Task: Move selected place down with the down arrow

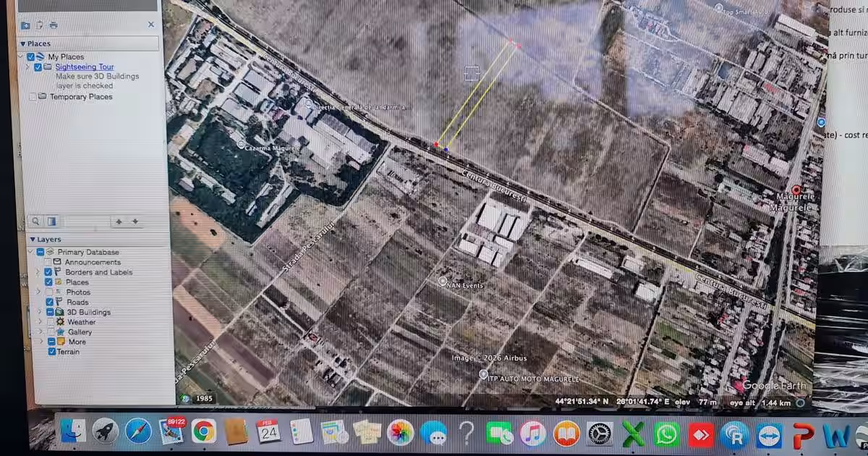Action: [135, 221]
